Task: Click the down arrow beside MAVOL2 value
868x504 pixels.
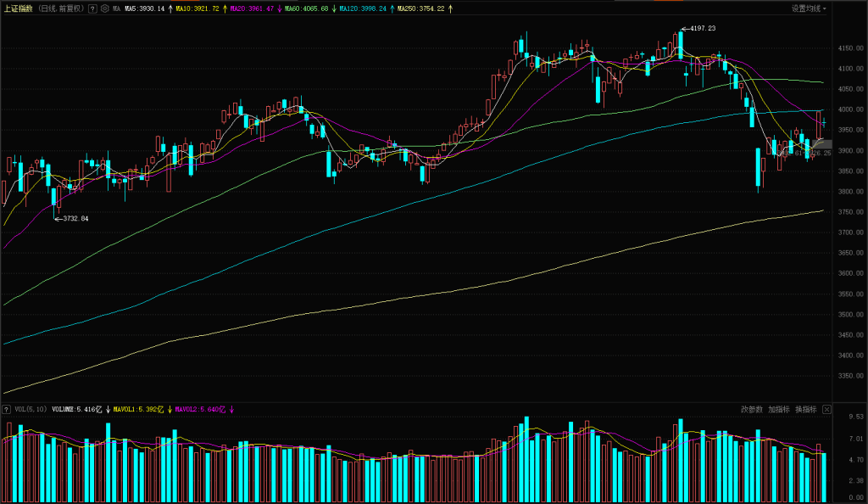Action: 232,410
